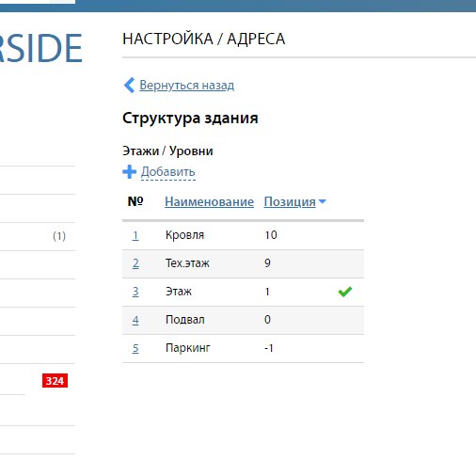Select the Этаж name cell
This screenshot has height=460, width=476.
(x=179, y=292)
